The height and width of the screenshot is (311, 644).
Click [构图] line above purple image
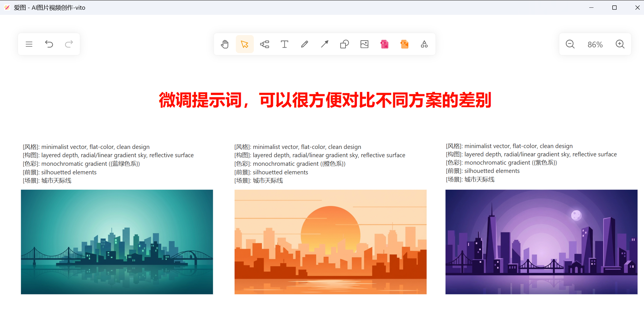[531, 154]
